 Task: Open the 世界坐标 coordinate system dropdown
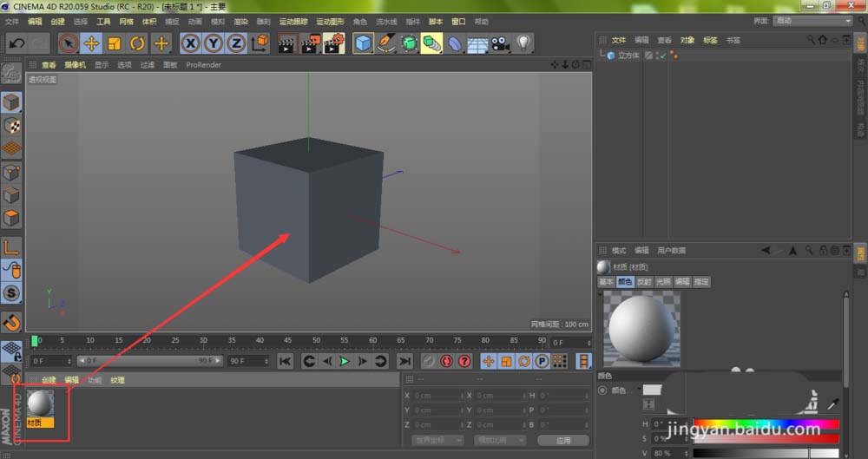(x=438, y=441)
